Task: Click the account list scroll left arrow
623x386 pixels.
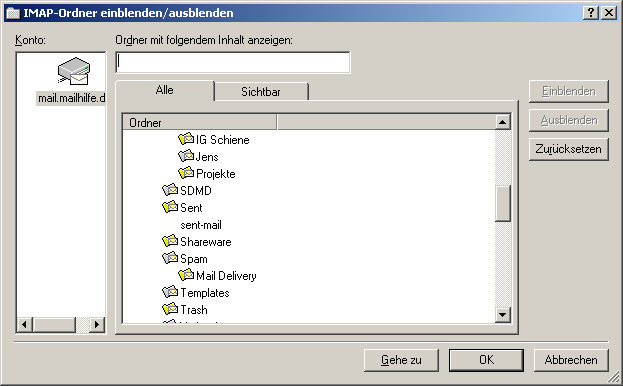Action: tap(25, 325)
